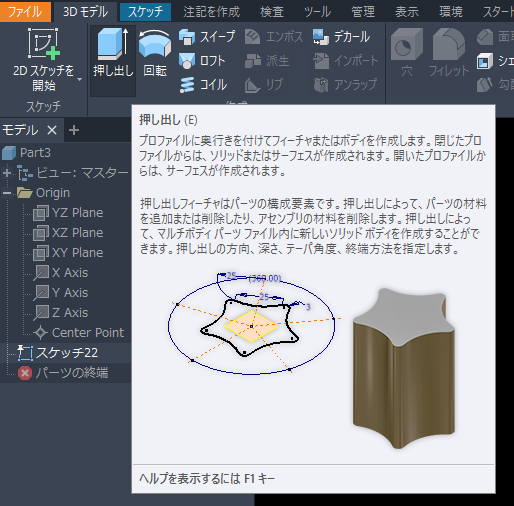Switch to the 3D モデル tab

(x=85, y=12)
